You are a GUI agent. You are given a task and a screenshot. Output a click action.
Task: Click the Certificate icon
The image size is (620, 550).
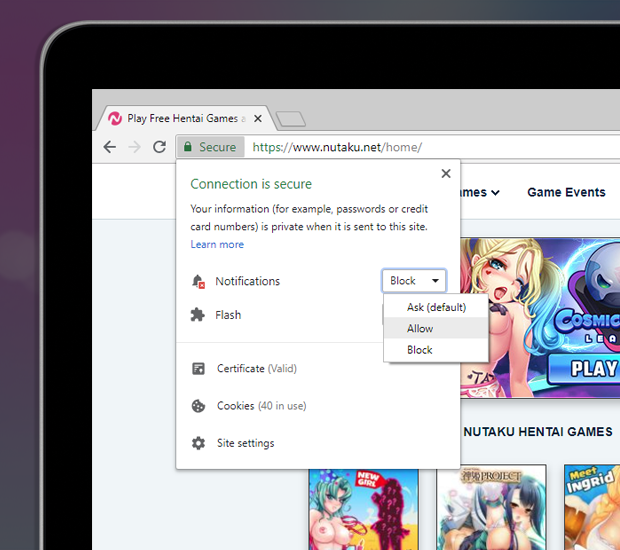[x=198, y=369]
